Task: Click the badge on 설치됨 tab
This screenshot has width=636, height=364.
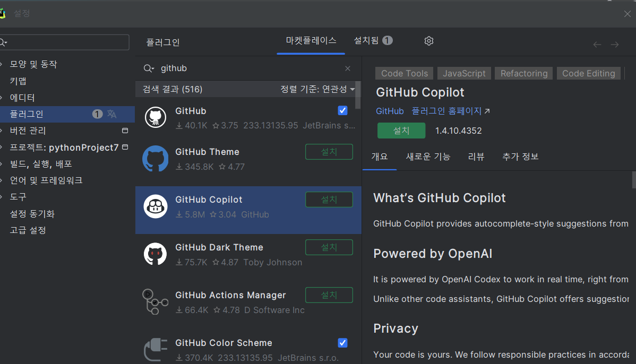Action: [388, 40]
